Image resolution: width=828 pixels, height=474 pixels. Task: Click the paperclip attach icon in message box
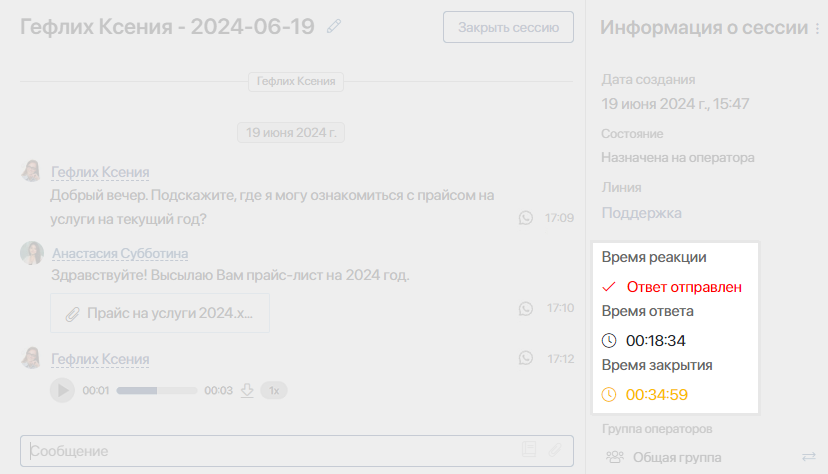coord(555,451)
